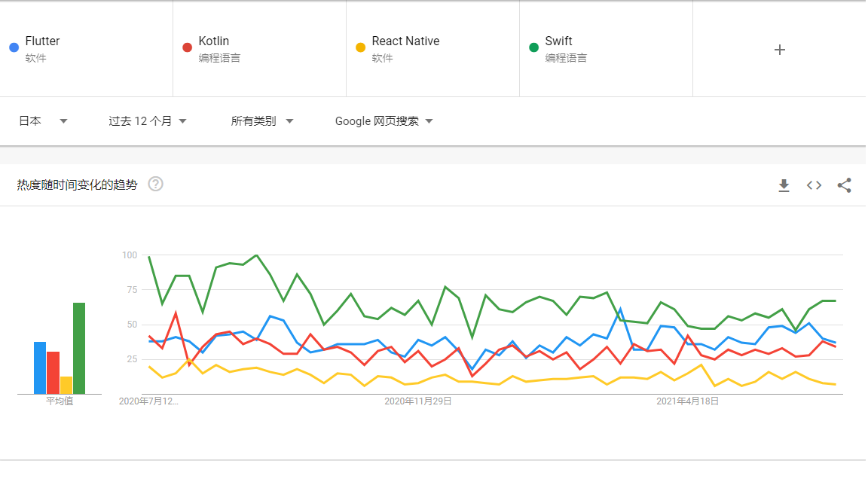868x488 pixels.
Task: Click the blue Flutter color dot
Action: point(14,47)
